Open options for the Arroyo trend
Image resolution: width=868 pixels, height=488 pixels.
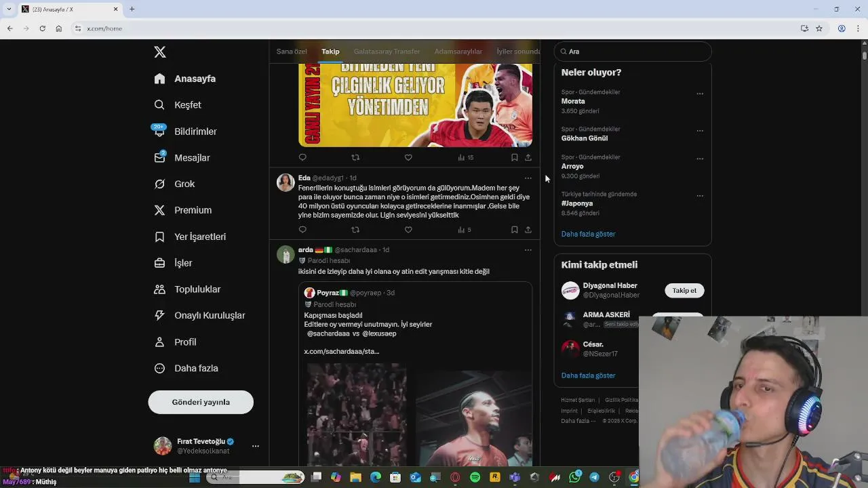[x=700, y=159]
